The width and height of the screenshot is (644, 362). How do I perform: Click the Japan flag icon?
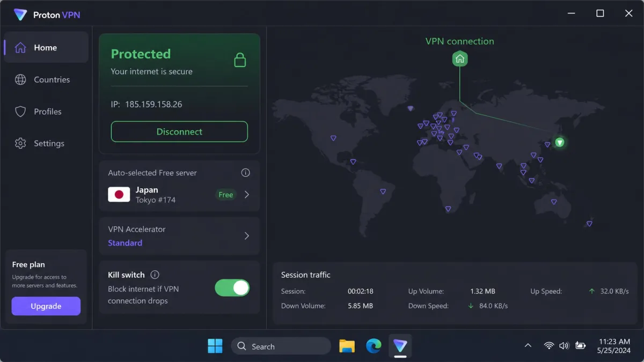[119, 194]
